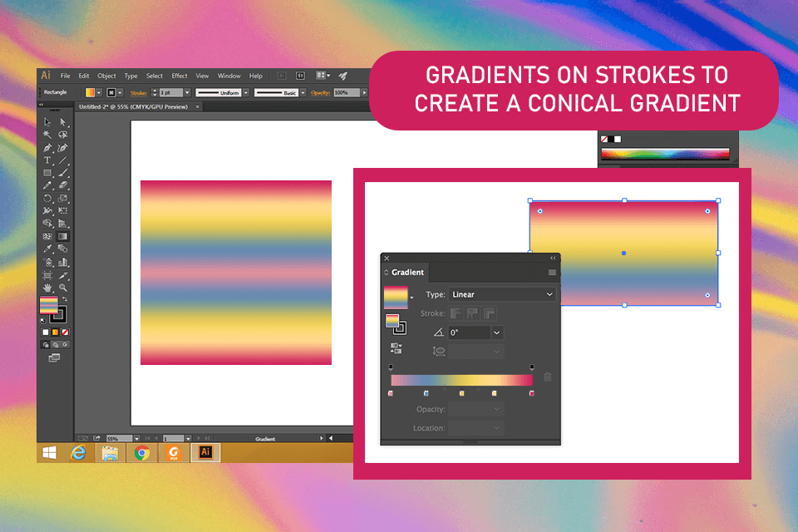Image resolution: width=798 pixels, height=532 pixels.
Task: Select the Zoom magnifier tool
Action: click(x=62, y=288)
